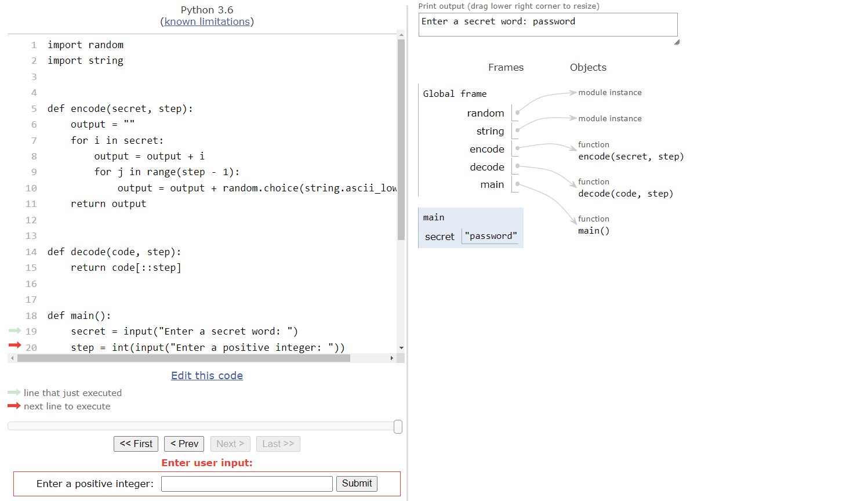The height and width of the screenshot is (501, 868).
Task: Submit the user input
Action: pyautogui.click(x=357, y=484)
